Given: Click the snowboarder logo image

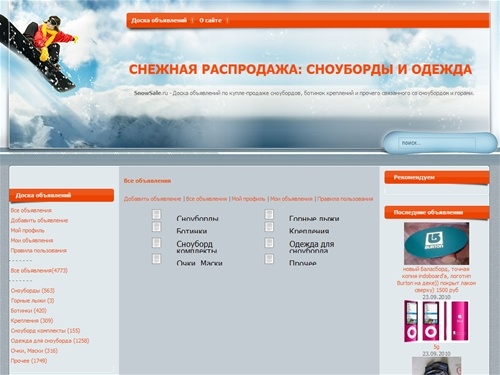Looking at the screenshot, I should pyautogui.click(x=38, y=53).
